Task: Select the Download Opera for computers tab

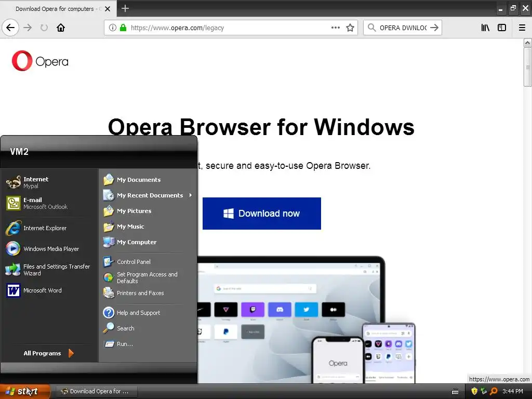Action: click(x=58, y=9)
